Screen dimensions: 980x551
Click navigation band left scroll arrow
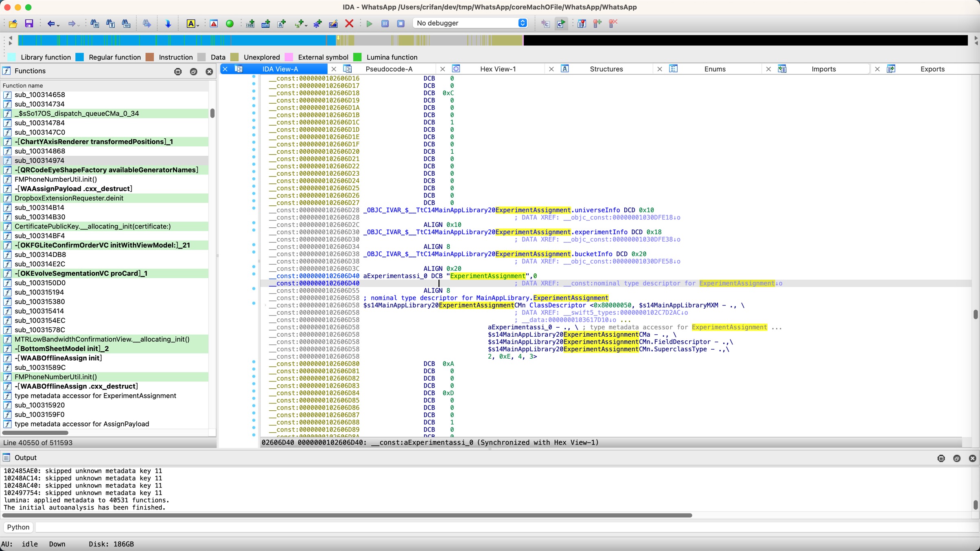click(11, 38)
